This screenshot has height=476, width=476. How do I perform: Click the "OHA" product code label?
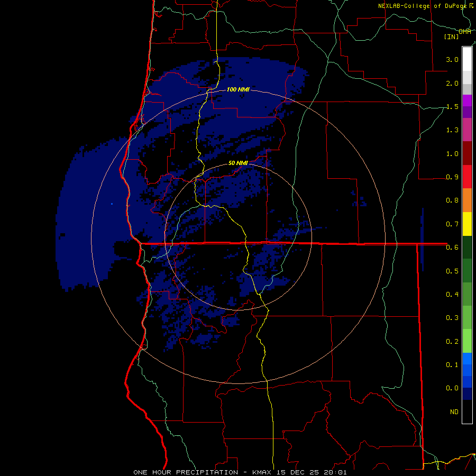click(465, 32)
